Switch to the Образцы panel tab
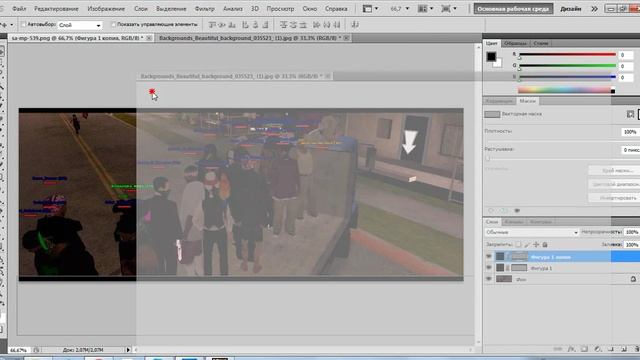This screenshot has width=640, height=360. pyautogui.click(x=515, y=43)
